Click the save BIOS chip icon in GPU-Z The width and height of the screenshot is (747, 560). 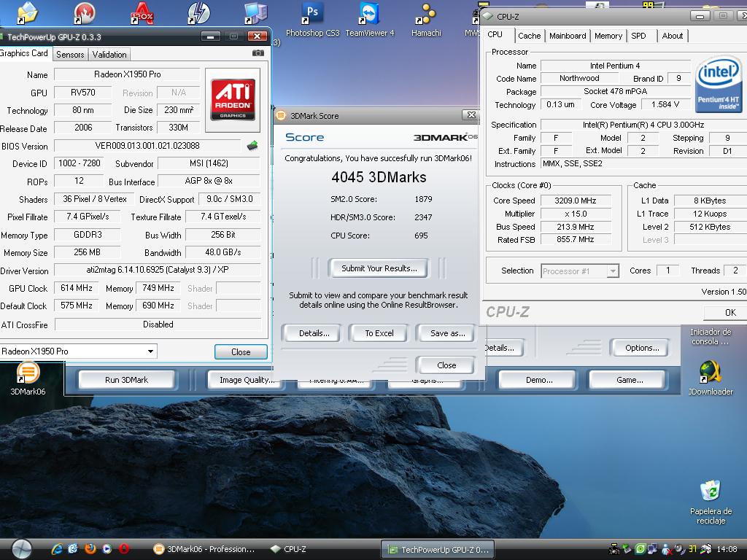coord(252,146)
